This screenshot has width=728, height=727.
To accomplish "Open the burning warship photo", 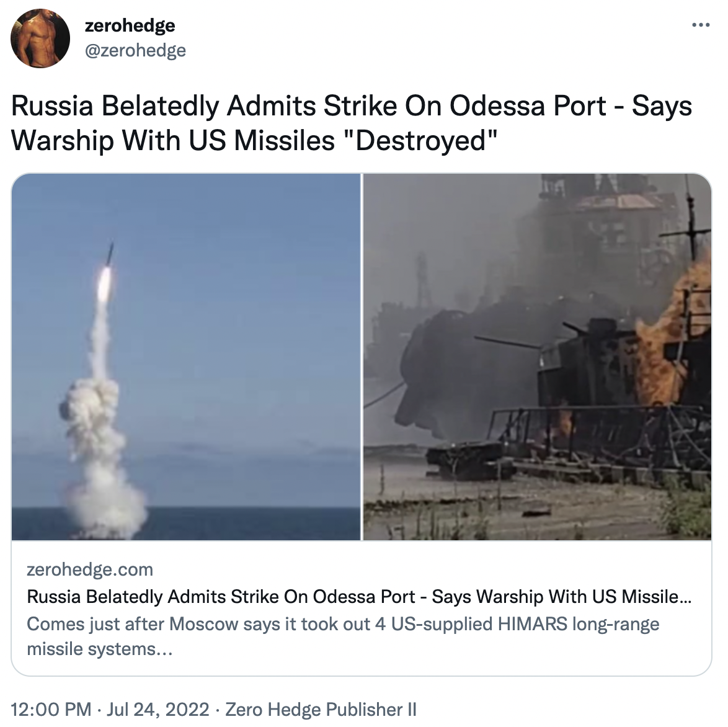I will coord(537,357).
